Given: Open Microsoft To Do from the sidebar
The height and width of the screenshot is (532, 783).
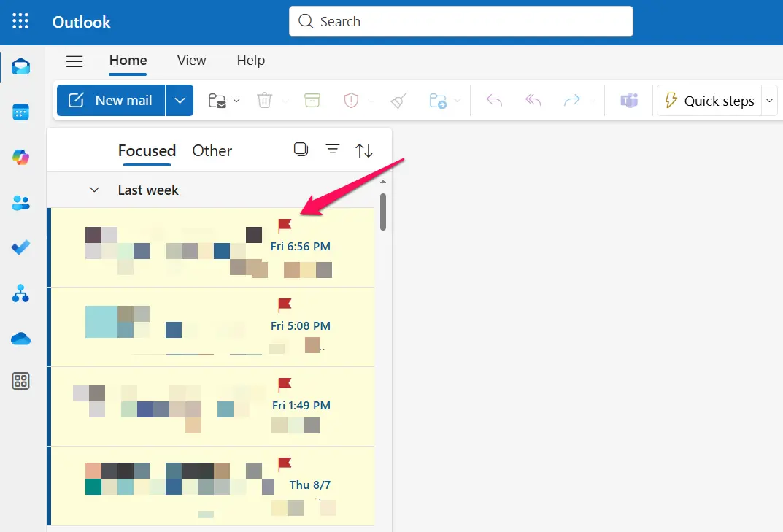Looking at the screenshot, I should point(20,247).
